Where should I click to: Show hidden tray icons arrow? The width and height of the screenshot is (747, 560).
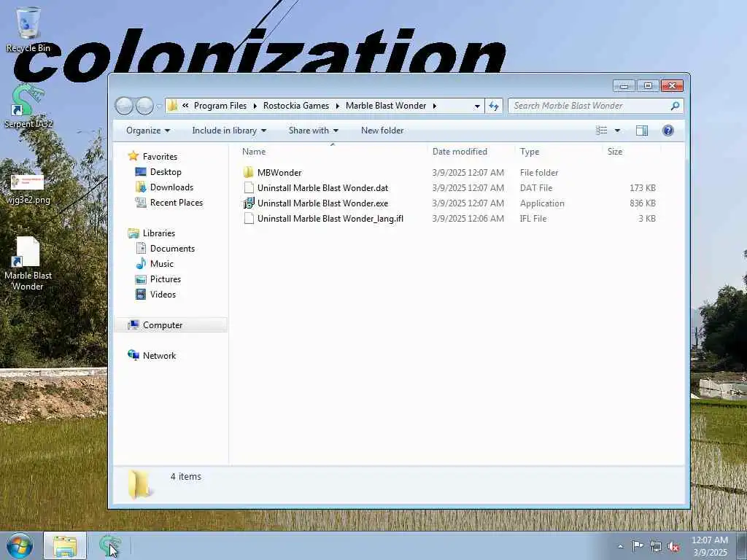click(620, 546)
